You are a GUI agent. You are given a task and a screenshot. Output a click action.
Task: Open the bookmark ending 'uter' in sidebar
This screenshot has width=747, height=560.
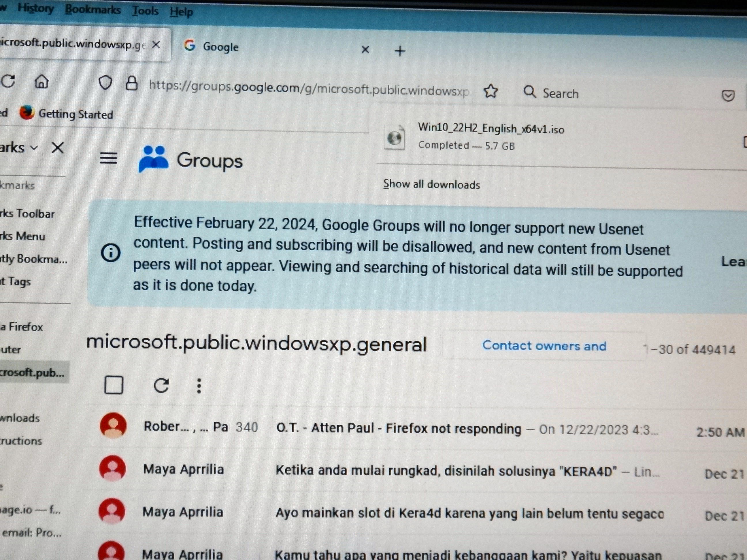pyautogui.click(x=10, y=349)
